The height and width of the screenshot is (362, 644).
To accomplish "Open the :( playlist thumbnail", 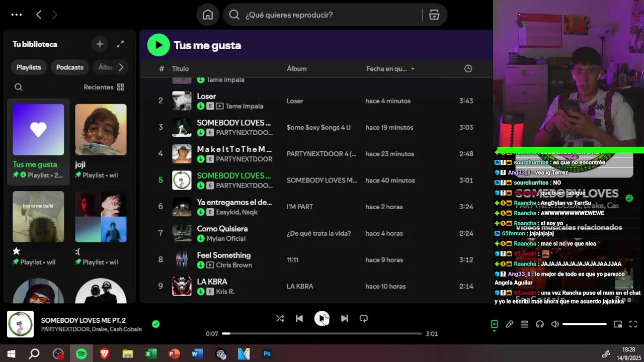I will coord(101,217).
